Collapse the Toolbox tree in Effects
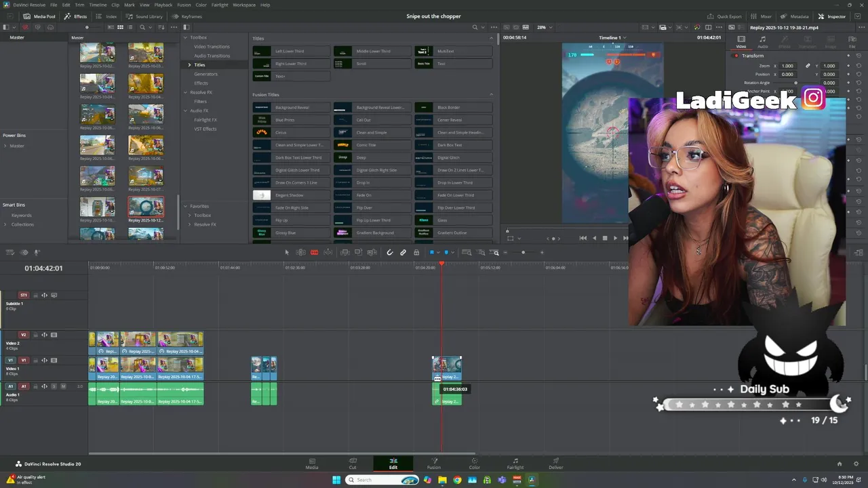This screenshot has height=488, width=868. click(185, 37)
